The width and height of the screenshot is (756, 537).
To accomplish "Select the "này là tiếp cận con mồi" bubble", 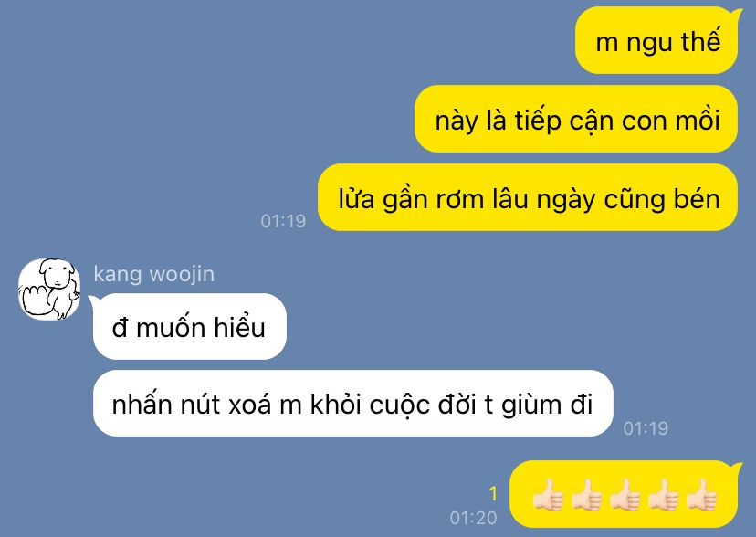I will coord(576,119).
